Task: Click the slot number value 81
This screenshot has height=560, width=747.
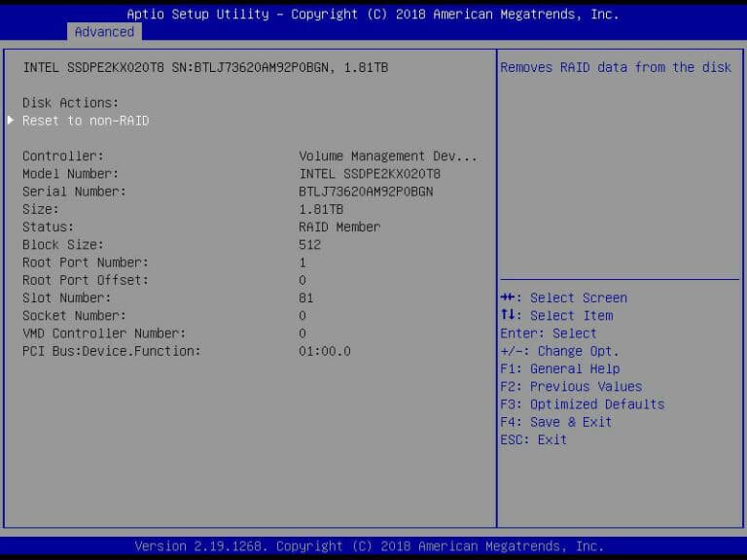Action: [306, 297]
